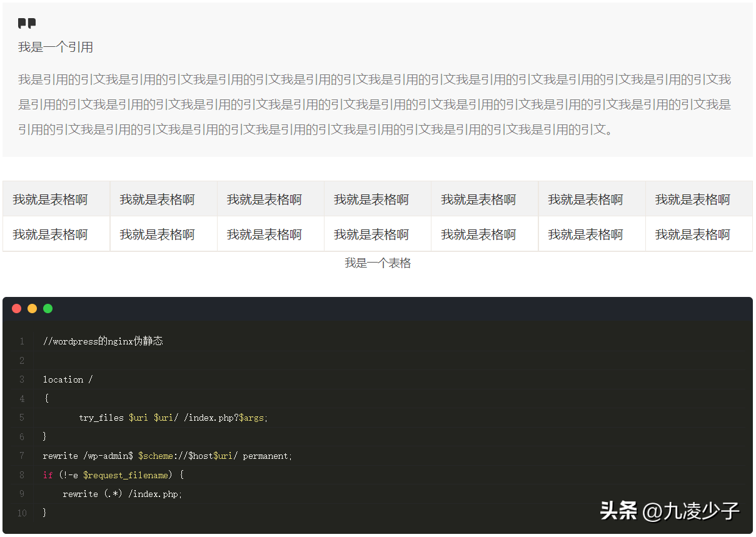This screenshot has height=537, width=756.
Task: Click the quotation mark icon above the quote
Action: pyautogui.click(x=27, y=23)
